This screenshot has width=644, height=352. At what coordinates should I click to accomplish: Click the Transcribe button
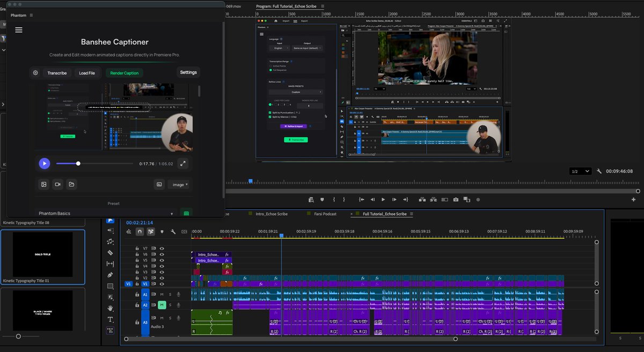pyautogui.click(x=57, y=72)
